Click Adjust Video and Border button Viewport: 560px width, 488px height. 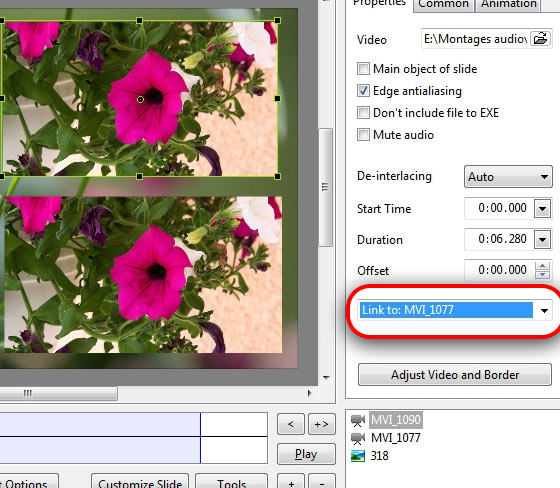pos(455,374)
